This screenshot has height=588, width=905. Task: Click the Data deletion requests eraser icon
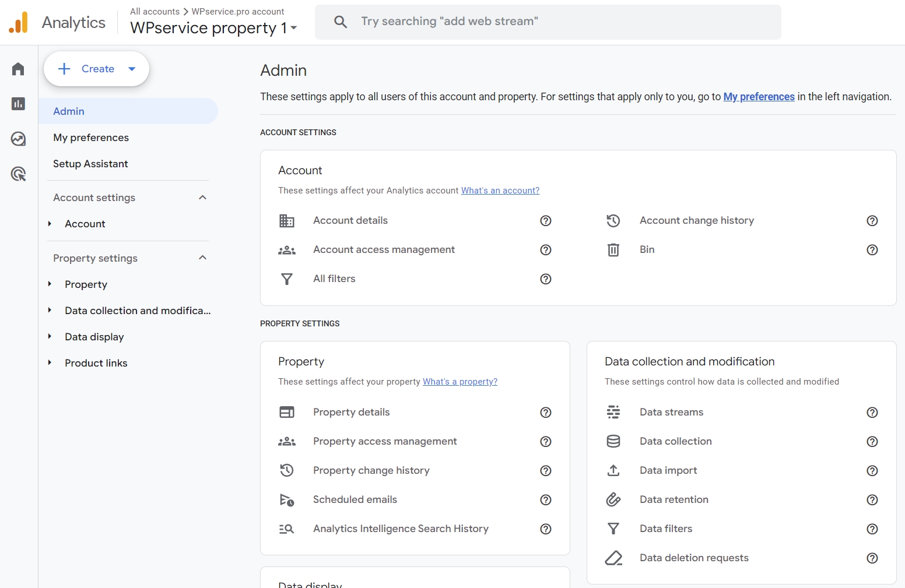(613, 558)
